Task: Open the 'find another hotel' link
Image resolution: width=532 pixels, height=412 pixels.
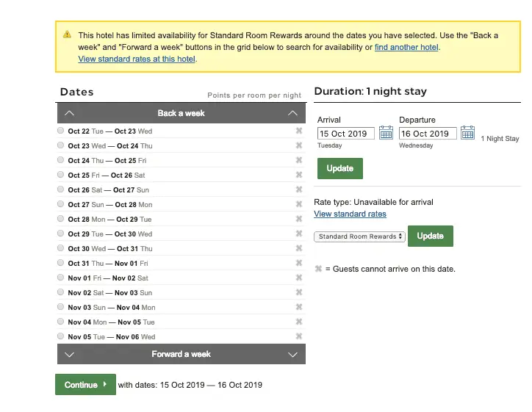Action: (406, 47)
